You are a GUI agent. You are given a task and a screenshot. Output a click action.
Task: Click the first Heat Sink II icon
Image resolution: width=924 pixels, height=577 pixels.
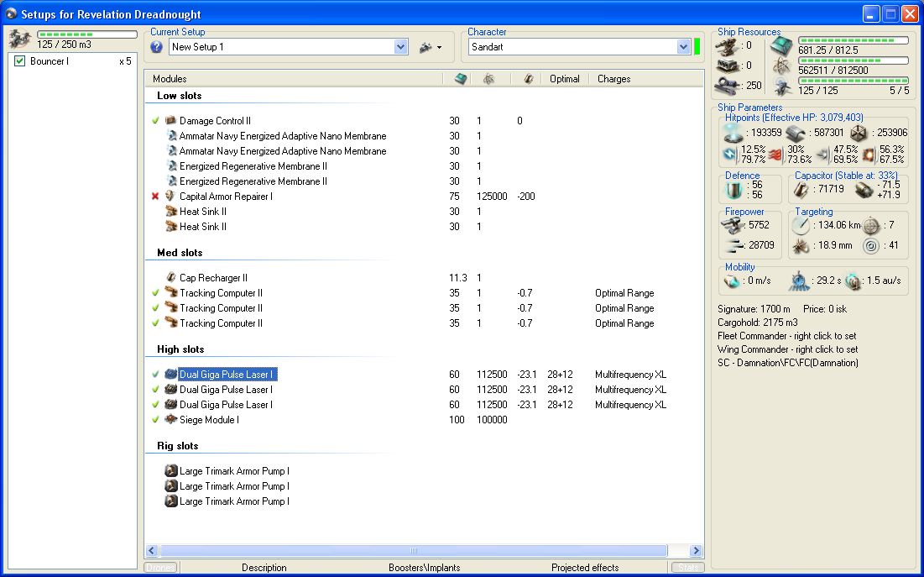tap(171, 212)
